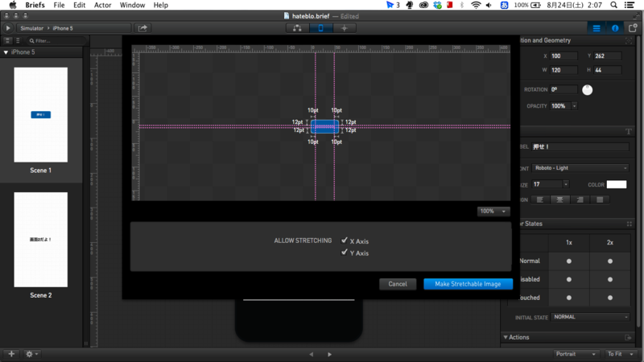Click Simulator in the target breadcrumb
The height and width of the screenshot is (362, 644).
31,28
